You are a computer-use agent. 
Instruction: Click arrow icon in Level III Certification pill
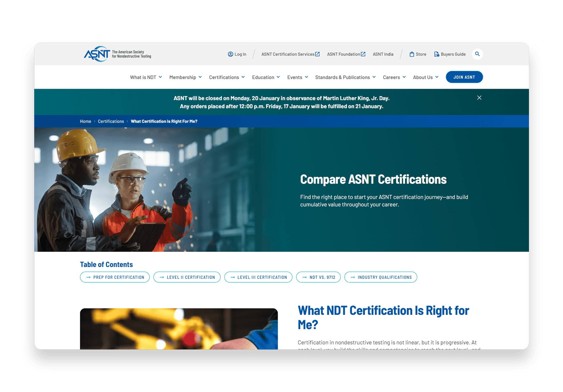tap(233, 277)
